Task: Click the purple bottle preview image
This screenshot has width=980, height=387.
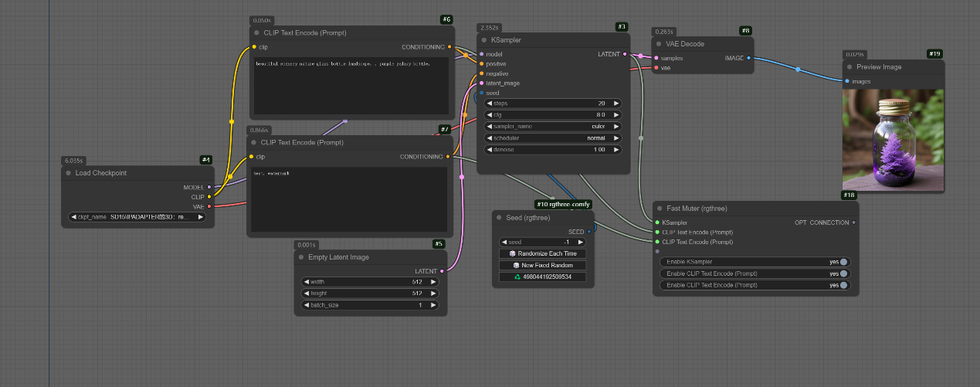Action: [893, 140]
